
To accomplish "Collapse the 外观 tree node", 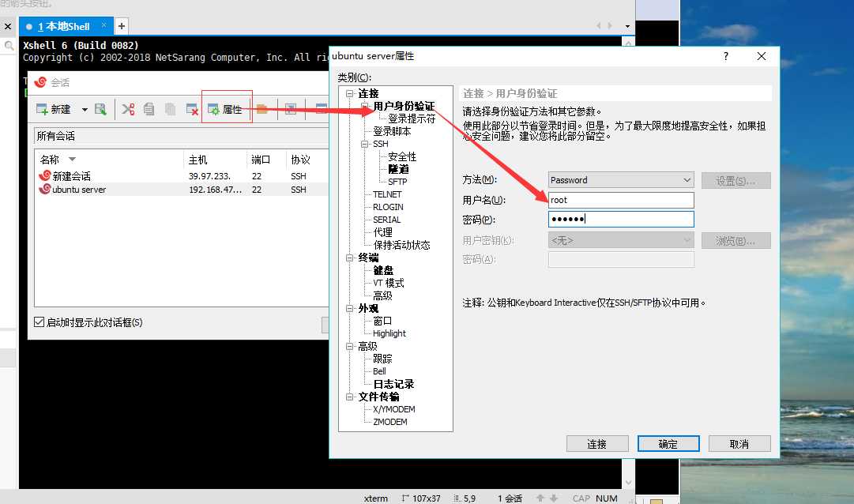I will (x=350, y=308).
